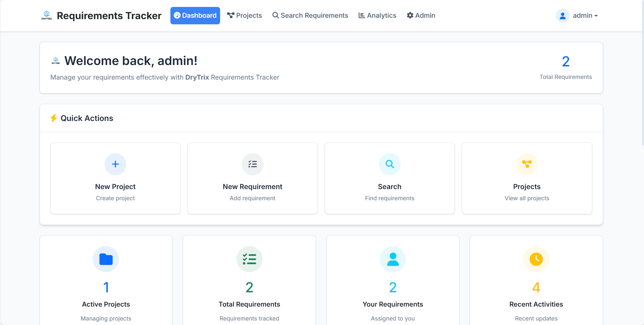Switch to the Analytics page
The width and height of the screenshot is (644, 325).
[x=377, y=16]
